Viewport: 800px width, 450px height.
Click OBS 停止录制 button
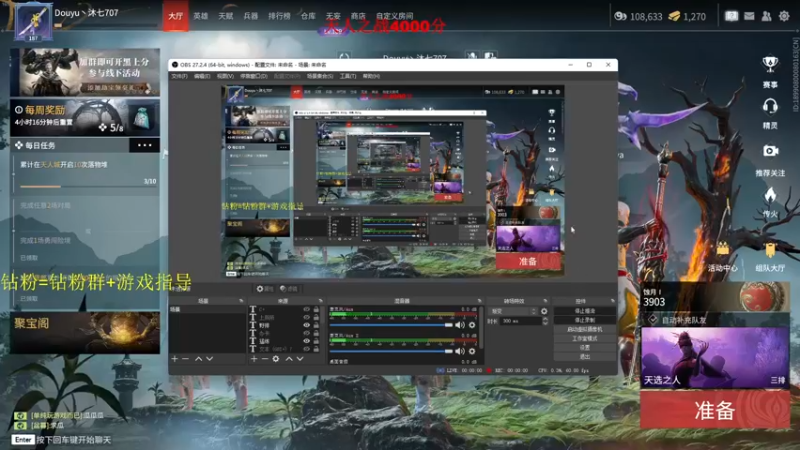pyautogui.click(x=584, y=320)
